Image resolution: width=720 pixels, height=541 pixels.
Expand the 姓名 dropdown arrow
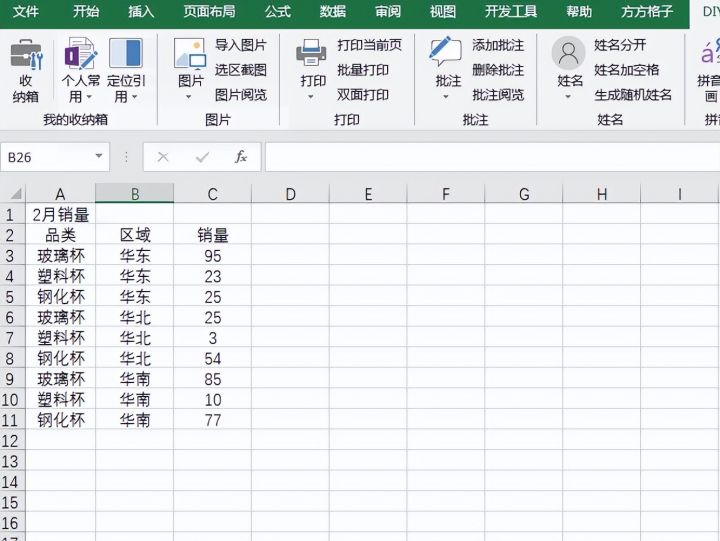(568, 97)
